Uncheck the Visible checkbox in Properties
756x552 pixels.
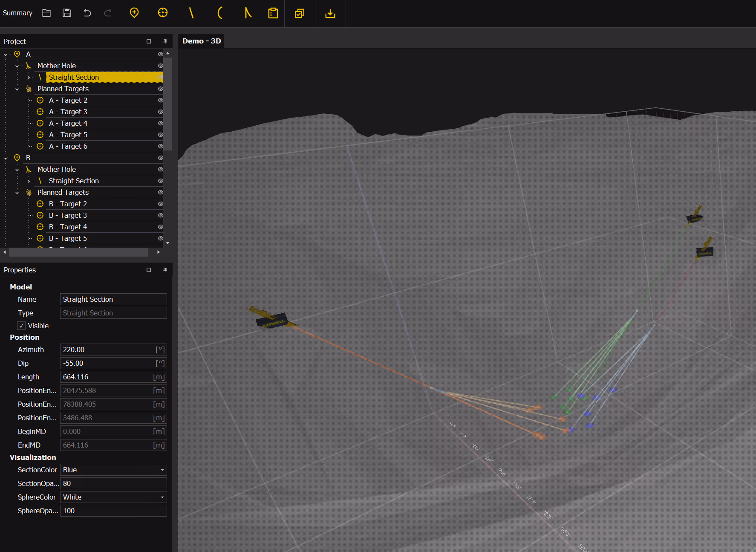[x=21, y=326]
